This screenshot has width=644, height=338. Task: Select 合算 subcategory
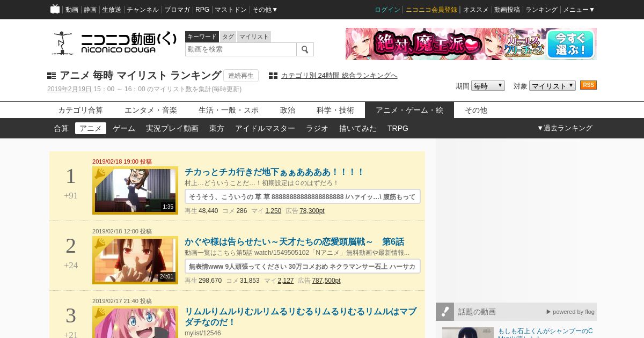click(61, 128)
